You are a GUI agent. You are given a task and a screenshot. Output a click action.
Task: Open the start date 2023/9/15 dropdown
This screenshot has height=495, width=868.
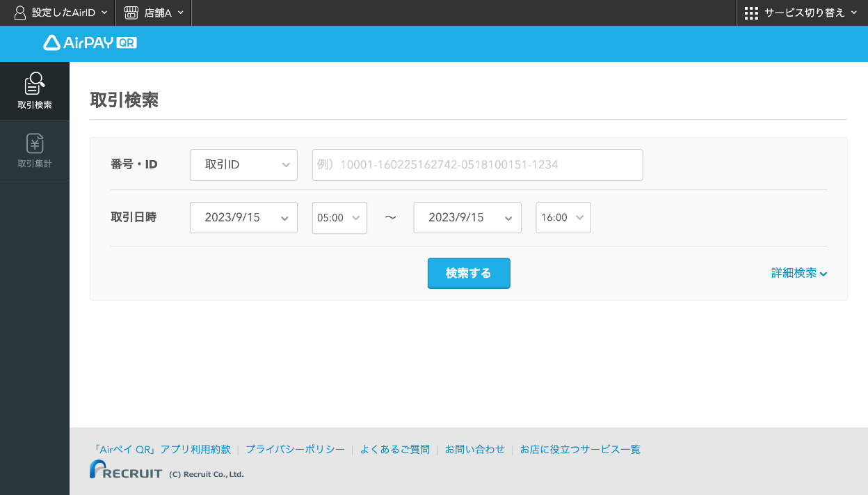pyautogui.click(x=243, y=217)
